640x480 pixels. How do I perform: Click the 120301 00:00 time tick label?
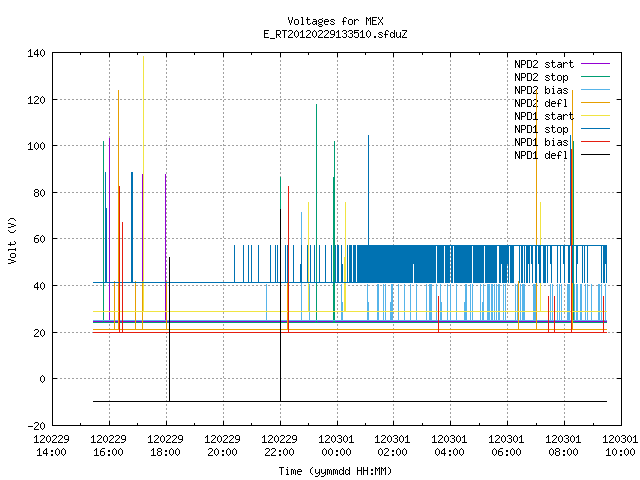pyautogui.click(x=336, y=446)
